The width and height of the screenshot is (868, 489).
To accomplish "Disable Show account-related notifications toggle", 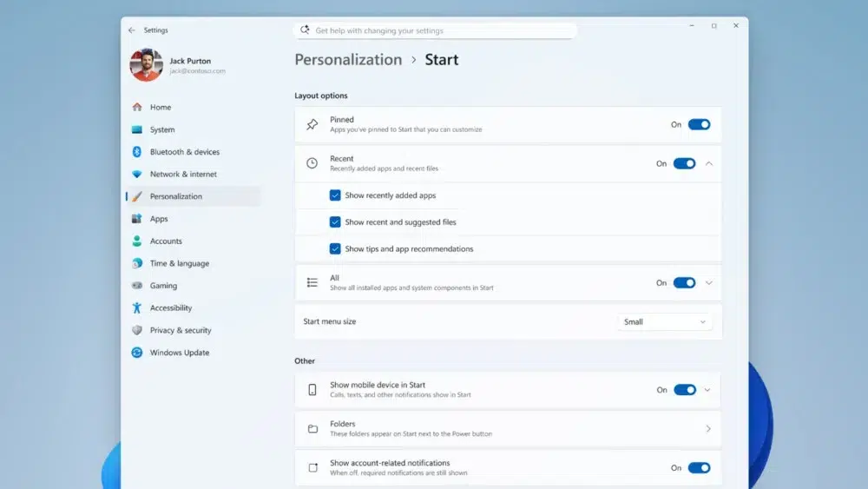I will (x=699, y=468).
